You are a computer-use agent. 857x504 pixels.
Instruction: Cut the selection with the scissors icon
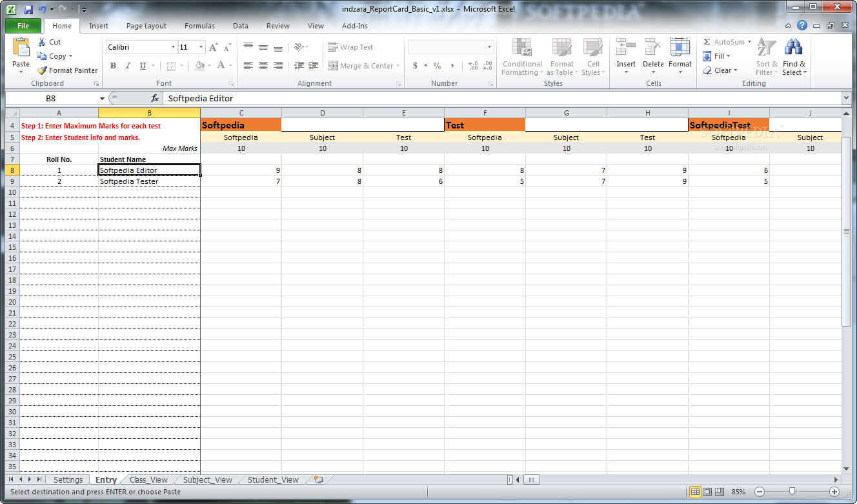tap(41, 42)
